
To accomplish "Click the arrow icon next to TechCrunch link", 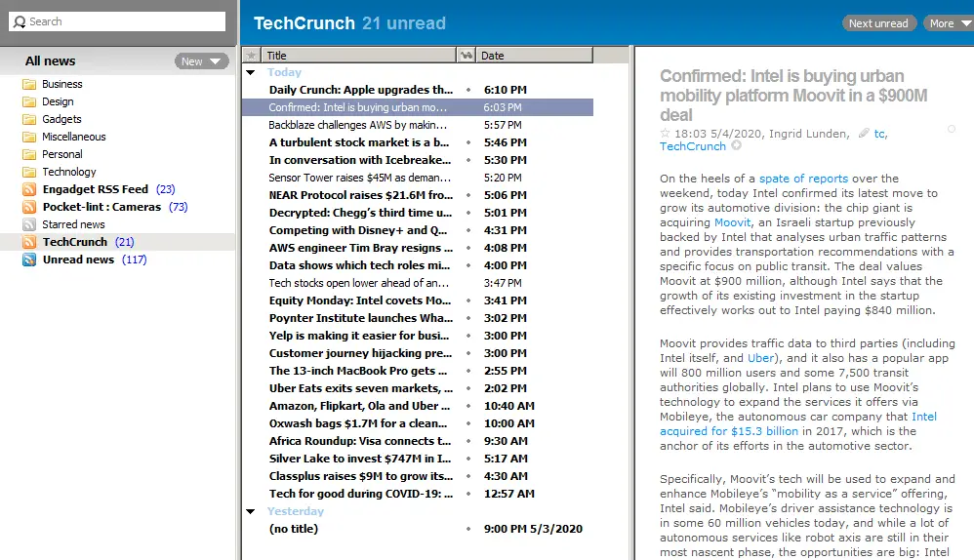I will (x=736, y=145).
